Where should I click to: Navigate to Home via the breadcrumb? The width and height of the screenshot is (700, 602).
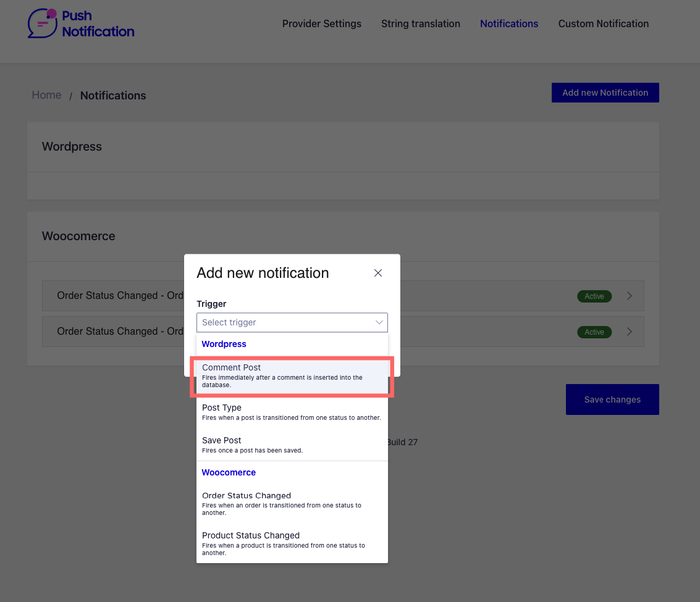click(46, 95)
